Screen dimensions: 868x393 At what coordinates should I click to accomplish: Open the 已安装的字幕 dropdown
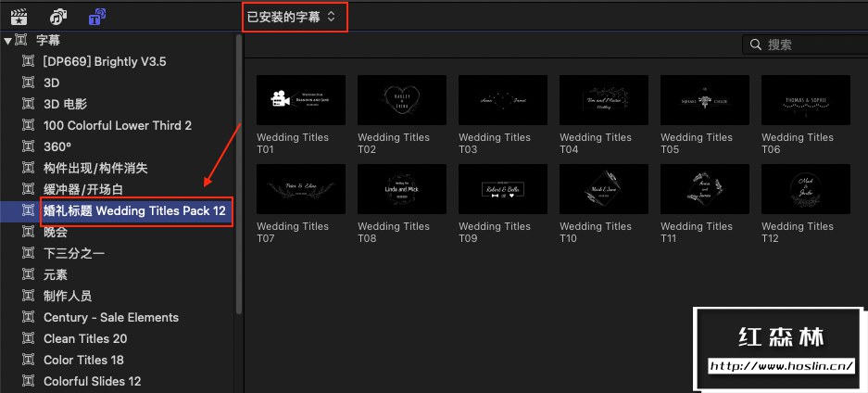click(291, 17)
